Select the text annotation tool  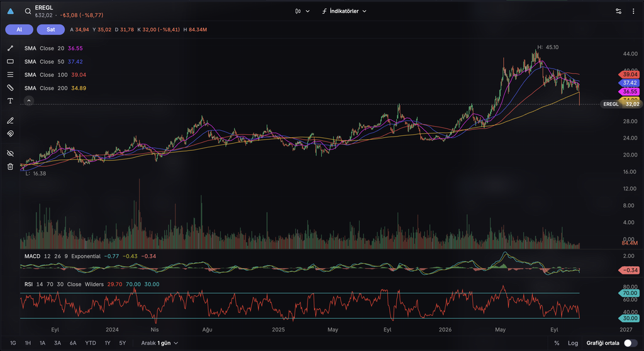coord(10,101)
